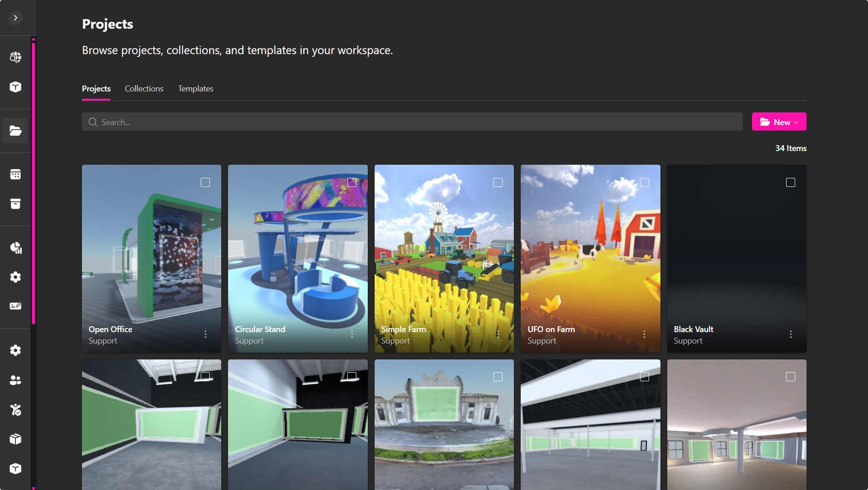Click Support label under Open Office
The image size is (868, 490).
(103, 341)
